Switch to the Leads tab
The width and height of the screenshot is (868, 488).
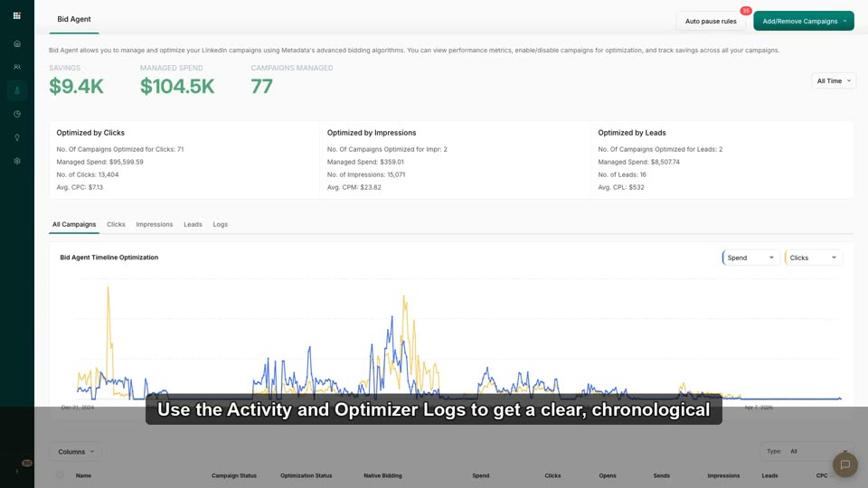[x=193, y=225]
